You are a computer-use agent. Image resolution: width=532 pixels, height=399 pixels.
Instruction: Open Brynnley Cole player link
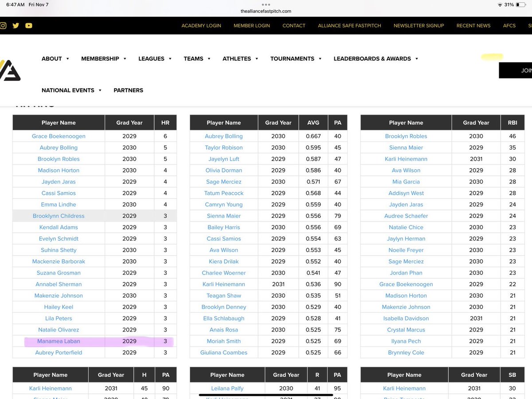pos(406,353)
